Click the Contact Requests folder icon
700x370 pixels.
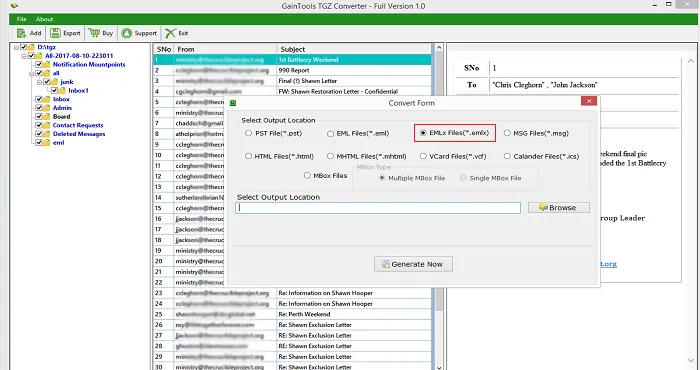click(x=46, y=125)
